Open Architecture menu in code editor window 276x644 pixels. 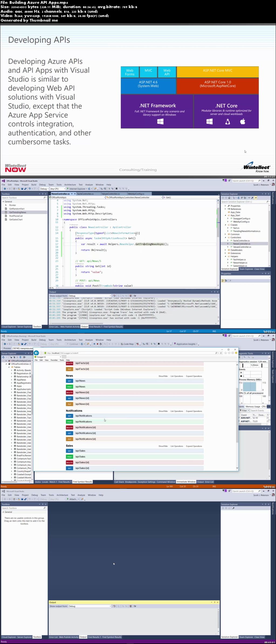(x=70, y=185)
